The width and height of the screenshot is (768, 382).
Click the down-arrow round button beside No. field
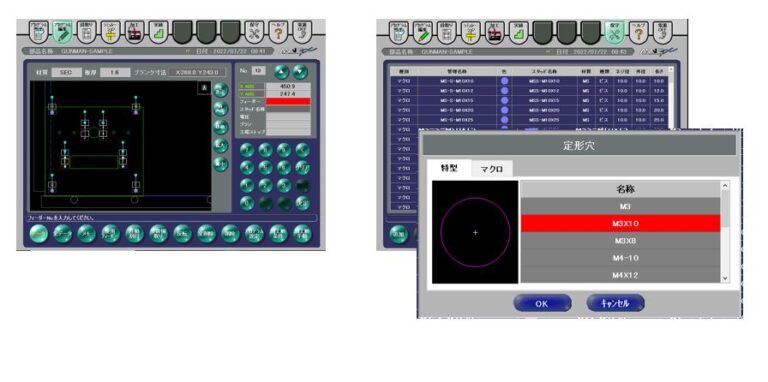301,72
